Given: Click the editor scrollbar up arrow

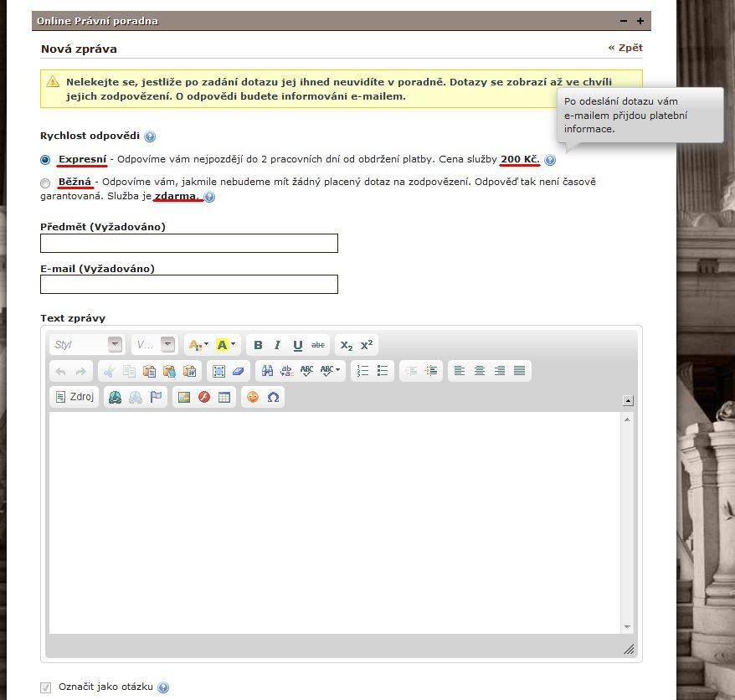Looking at the screenshot, I should (627, 419).
